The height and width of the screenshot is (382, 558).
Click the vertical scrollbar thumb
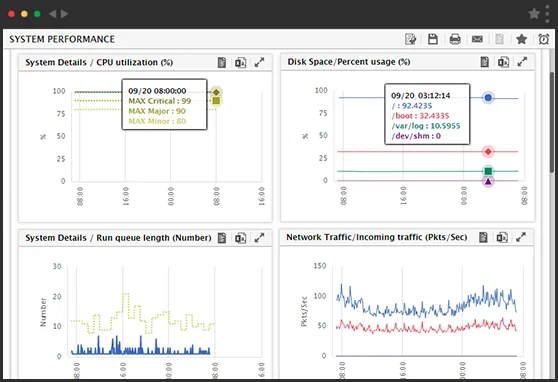click(x=552, y=123)
